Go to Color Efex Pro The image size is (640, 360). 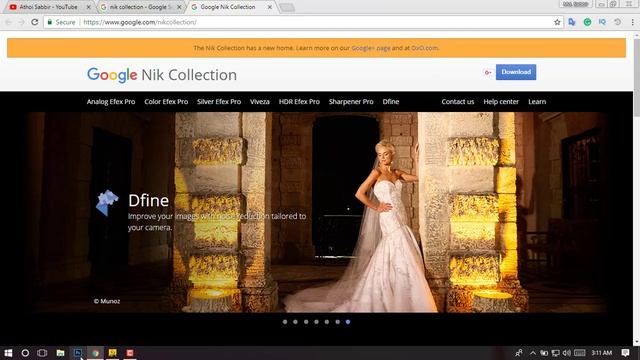[166, 102]
